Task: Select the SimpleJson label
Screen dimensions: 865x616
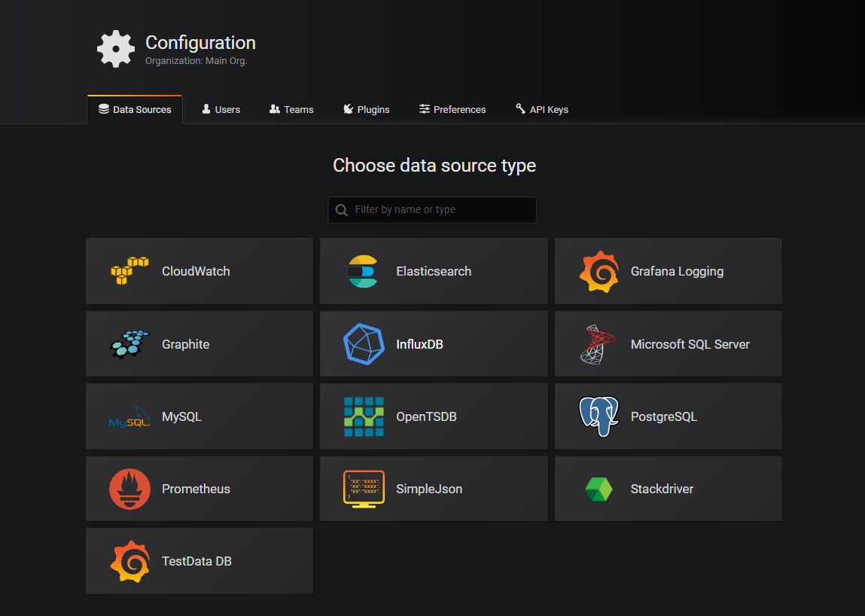Action: (x=429, y=489)
